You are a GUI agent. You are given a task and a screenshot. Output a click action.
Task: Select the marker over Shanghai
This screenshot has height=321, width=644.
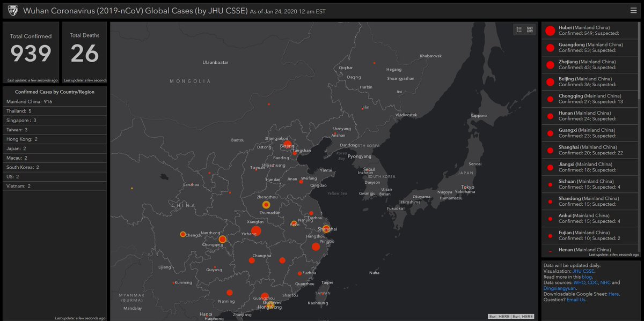coord(326,229)
